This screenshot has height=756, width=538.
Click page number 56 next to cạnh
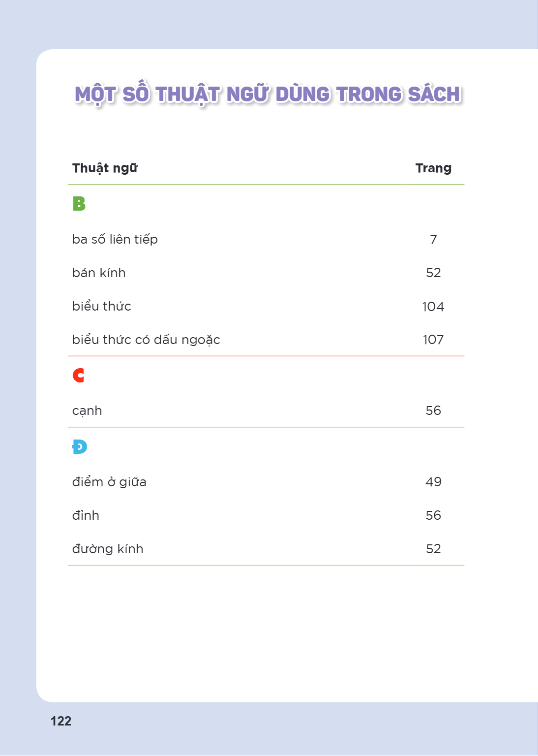pyautogui.click(x=433, y=410)
